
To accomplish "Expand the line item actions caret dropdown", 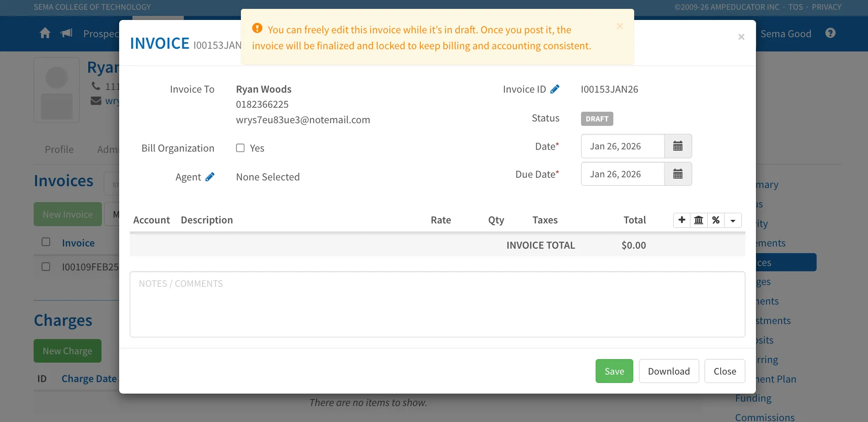I will pyautogui.click(x=733, y=220).
